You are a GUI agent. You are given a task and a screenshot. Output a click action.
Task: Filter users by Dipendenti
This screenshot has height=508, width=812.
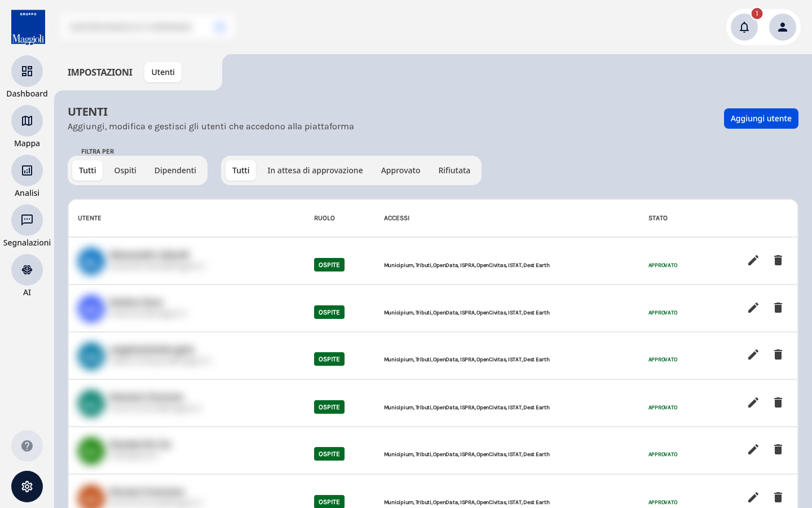click(175, 170)
